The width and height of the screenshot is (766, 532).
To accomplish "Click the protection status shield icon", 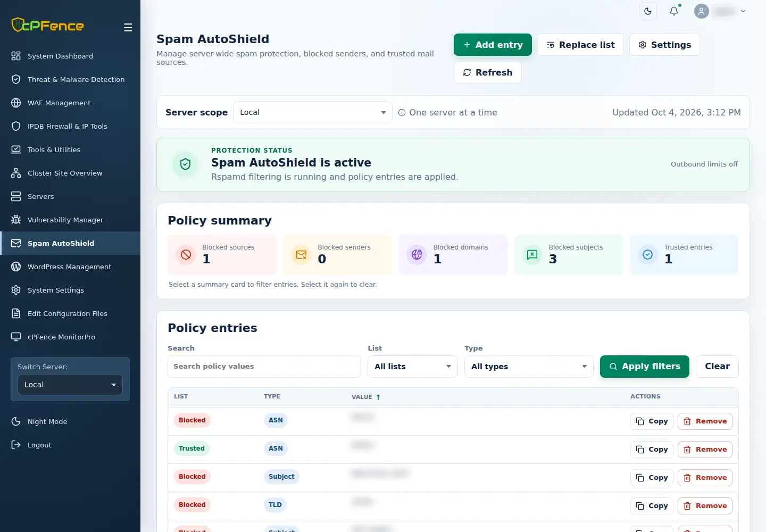I will [x=185, y=164].
